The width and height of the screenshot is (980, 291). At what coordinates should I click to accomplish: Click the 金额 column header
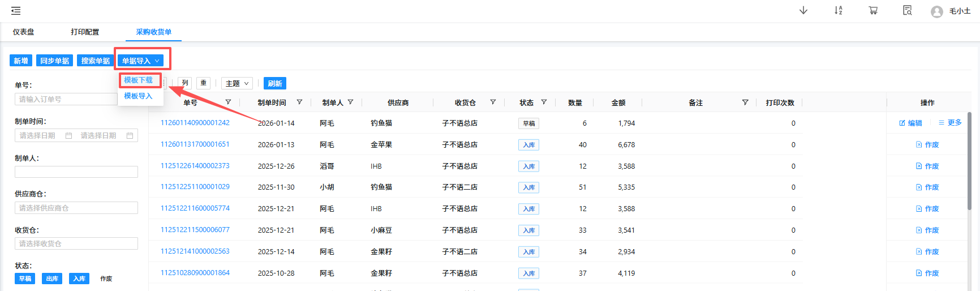pos(618,102)
